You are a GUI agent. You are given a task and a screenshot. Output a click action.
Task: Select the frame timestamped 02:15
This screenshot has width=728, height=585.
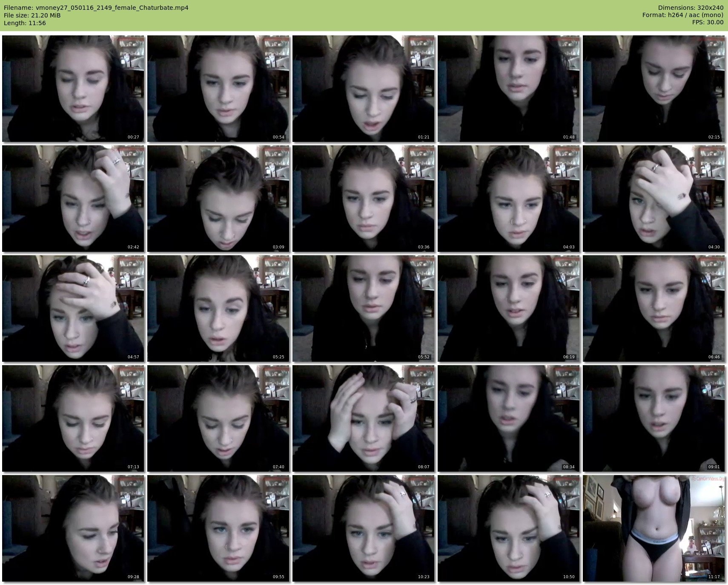[654, 89]
